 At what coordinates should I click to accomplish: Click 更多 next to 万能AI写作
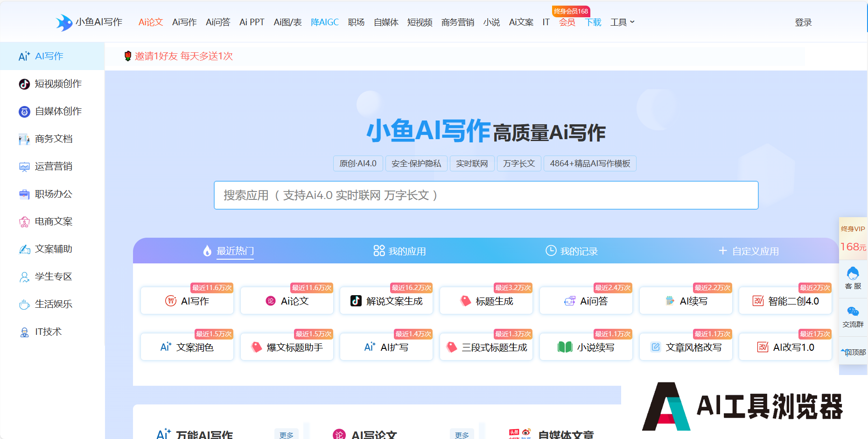click(x=287, y=435)
